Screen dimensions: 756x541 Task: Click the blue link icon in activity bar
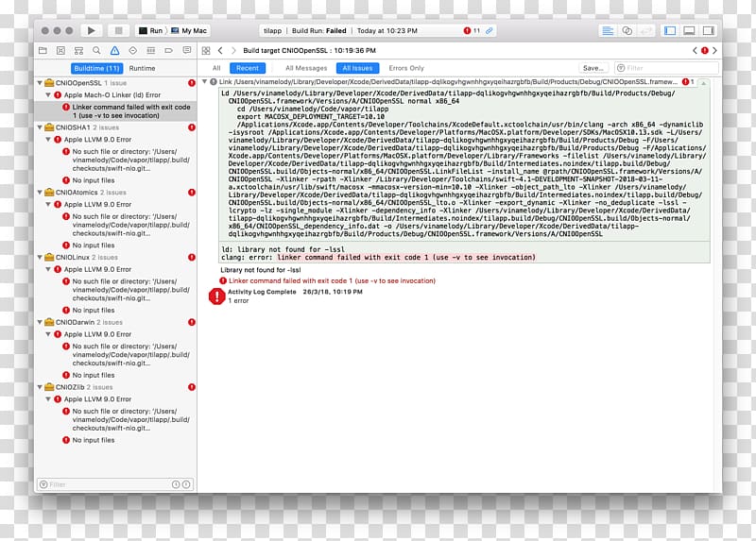[489, 30]
